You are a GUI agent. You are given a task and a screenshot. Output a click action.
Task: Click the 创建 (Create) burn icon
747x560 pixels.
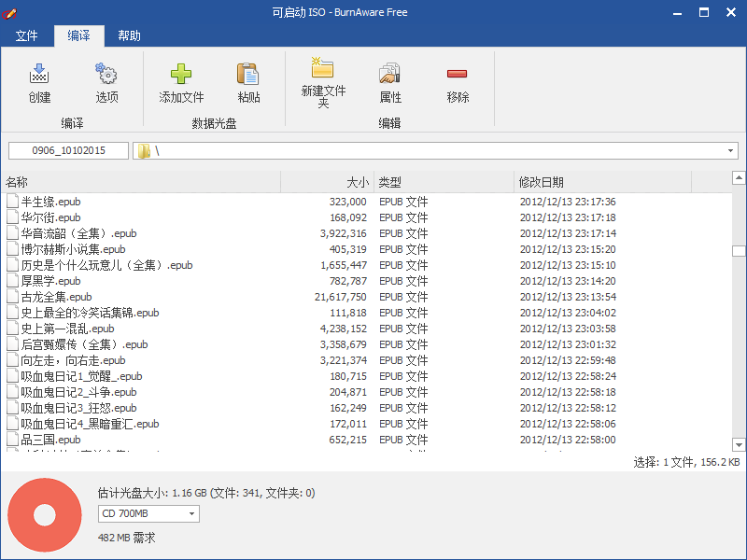coord(39,75)
